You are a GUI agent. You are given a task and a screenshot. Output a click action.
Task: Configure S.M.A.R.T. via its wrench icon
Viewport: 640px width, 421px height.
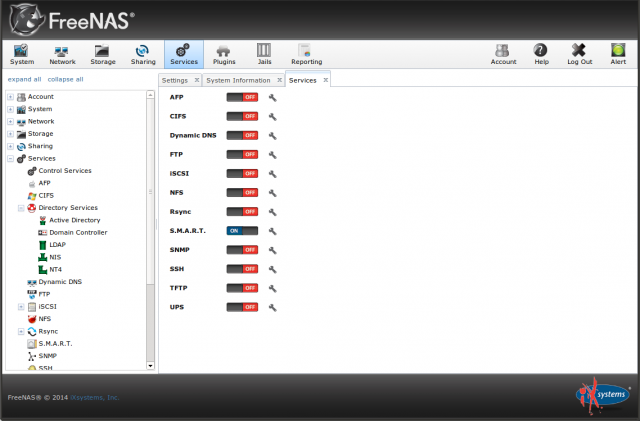pos(273,231)
